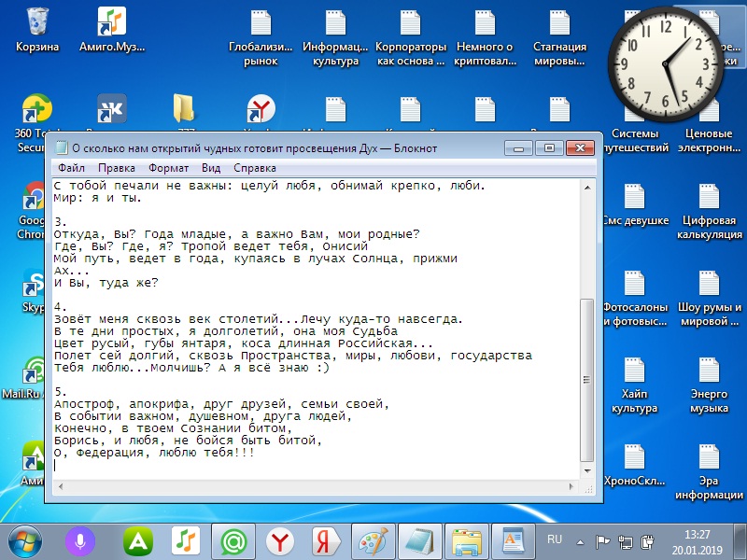
Task: Open the Вид menu
Action: (x=211, y=168)
